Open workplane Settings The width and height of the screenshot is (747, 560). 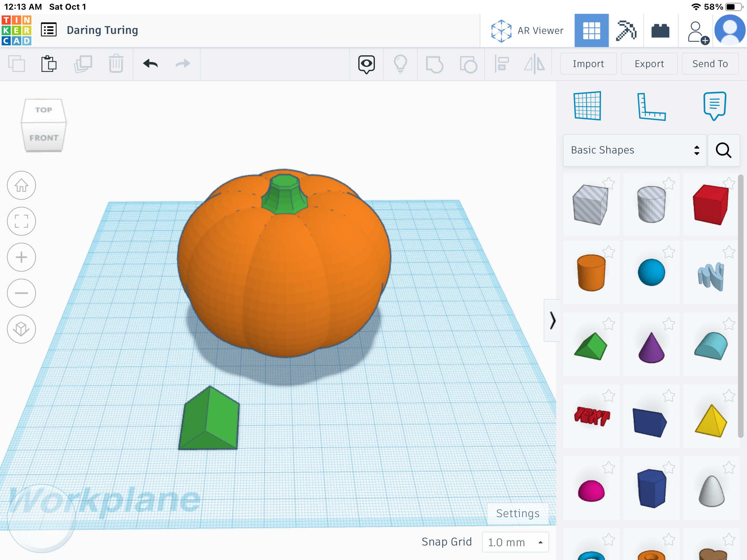[518, 513]
